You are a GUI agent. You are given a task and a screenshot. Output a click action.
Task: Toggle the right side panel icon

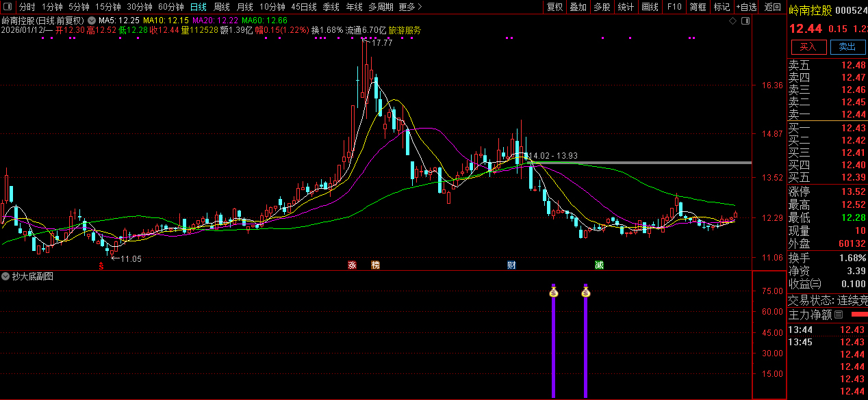(745, 22)
